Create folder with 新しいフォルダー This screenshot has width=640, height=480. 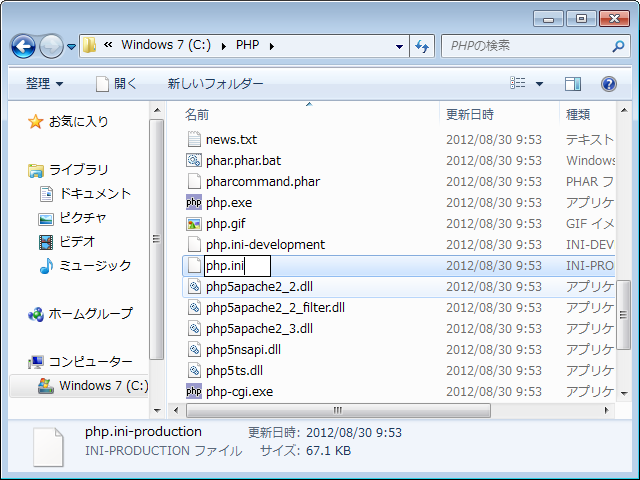[215, 84]
